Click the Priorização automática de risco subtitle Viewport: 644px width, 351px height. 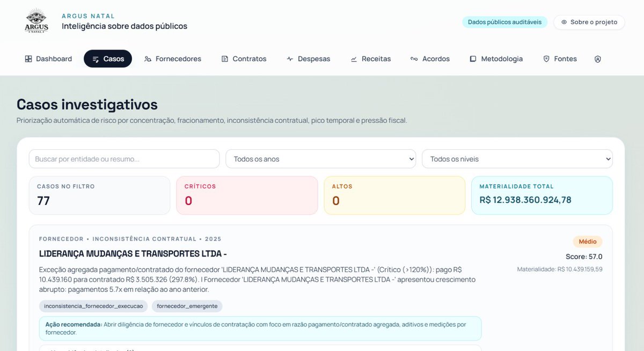pyautogui.click(x=212, y=120)
